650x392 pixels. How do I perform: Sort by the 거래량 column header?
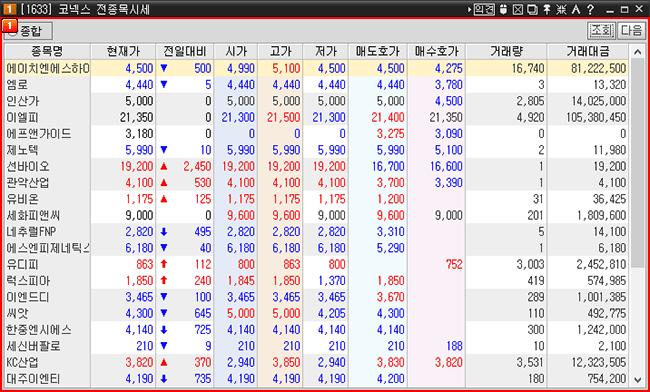click(x=506, y=52)
